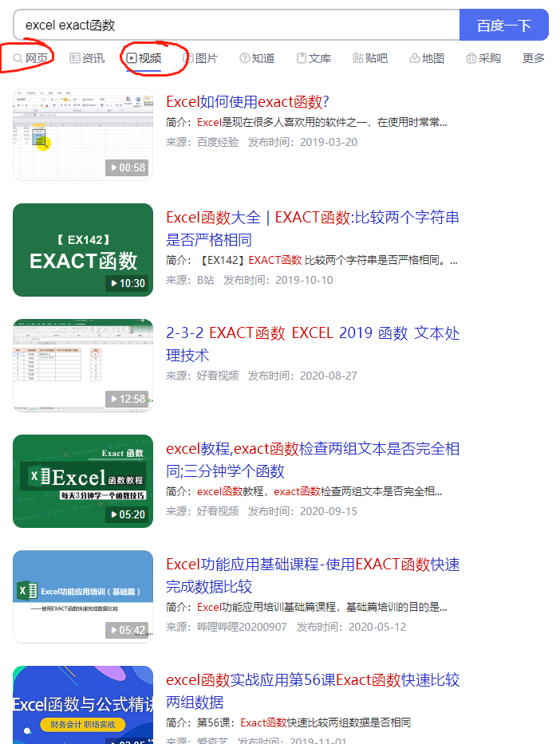Click the 05:20 play duration badge
Image resolution: width=560 pixels, height=744 pixels.
click(127, 515)
